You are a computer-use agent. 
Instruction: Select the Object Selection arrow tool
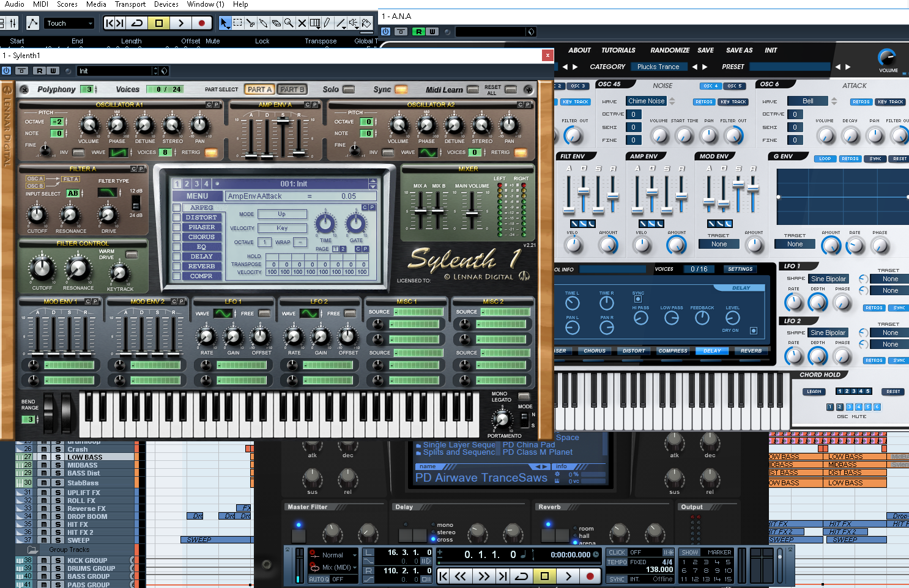pos(225,24)
